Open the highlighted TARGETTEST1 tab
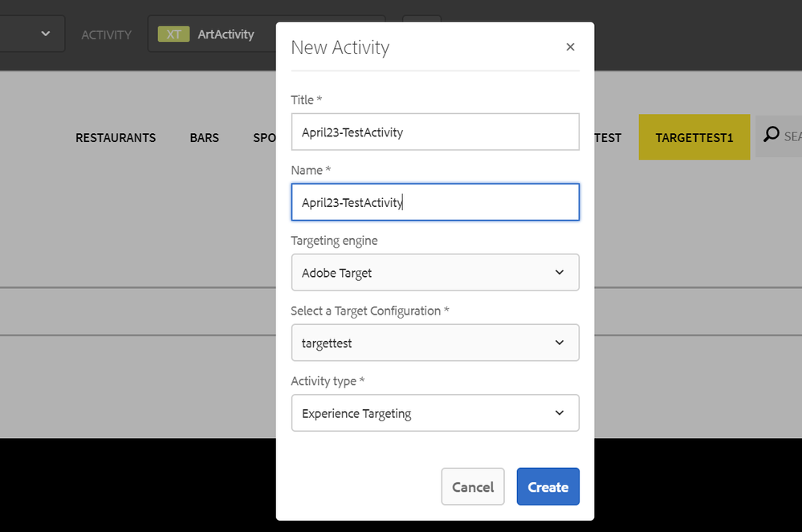 tap(694, 138)
